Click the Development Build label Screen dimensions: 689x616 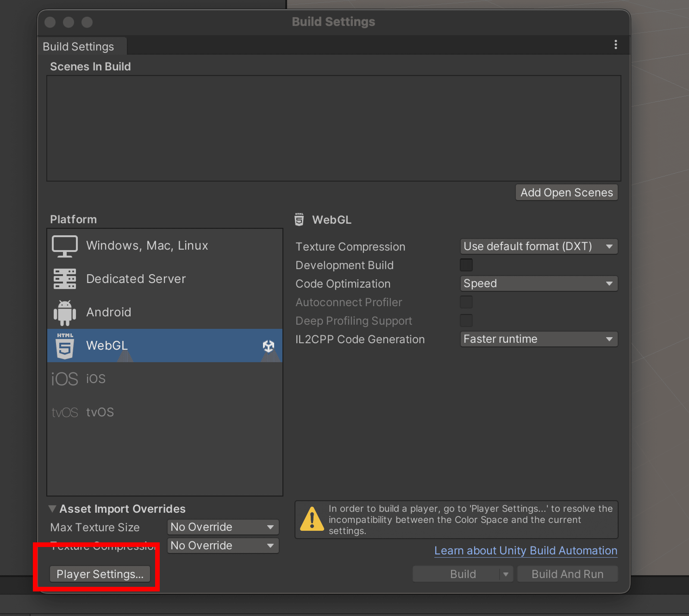[x=344, y=265]
